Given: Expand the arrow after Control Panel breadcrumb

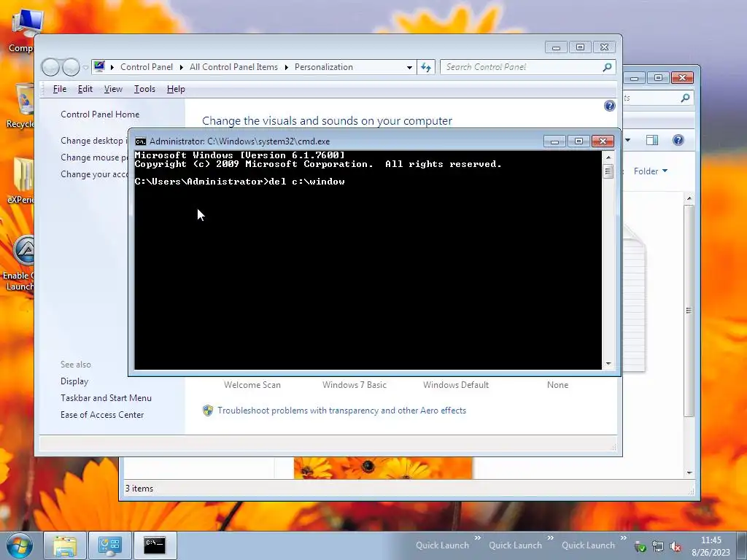Looking at the screenshot, I should [181, 68].
